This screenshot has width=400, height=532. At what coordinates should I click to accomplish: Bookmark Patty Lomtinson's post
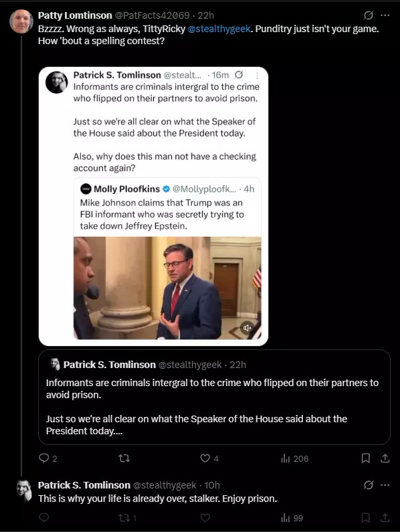point(365,458)
